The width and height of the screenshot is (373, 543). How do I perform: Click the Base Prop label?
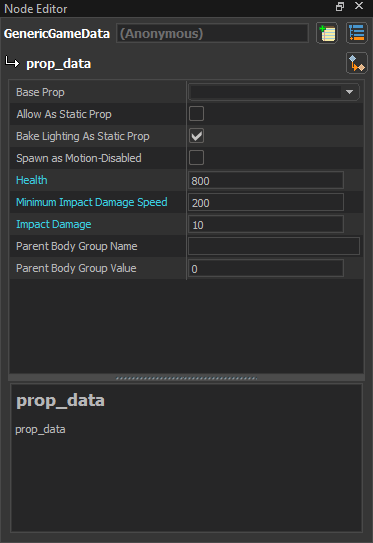point(40,92)
